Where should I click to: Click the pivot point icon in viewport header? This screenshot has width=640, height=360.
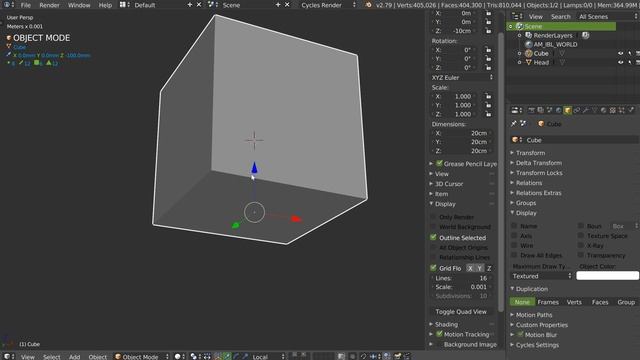click(x=193, y=356)
